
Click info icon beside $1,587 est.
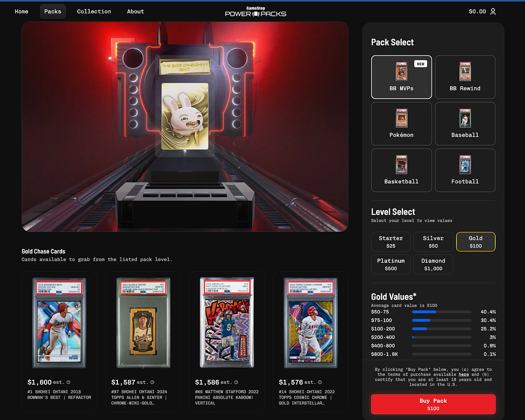[152, 382]
